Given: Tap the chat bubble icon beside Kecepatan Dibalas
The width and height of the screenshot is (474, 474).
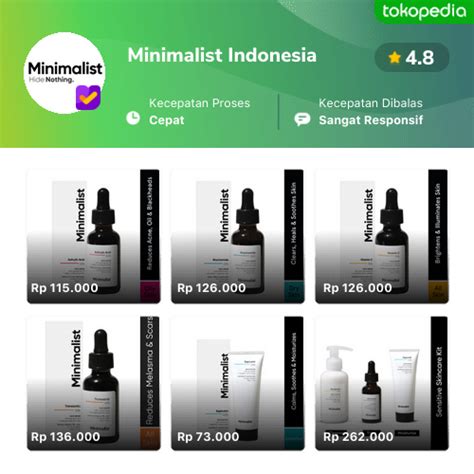Looking at the screenshot, I should 302,119.
